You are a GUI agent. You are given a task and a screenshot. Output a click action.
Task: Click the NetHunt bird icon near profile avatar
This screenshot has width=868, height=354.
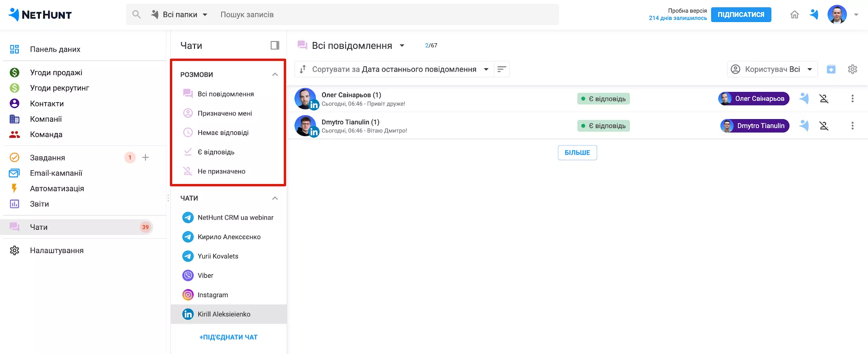(814, 14)
